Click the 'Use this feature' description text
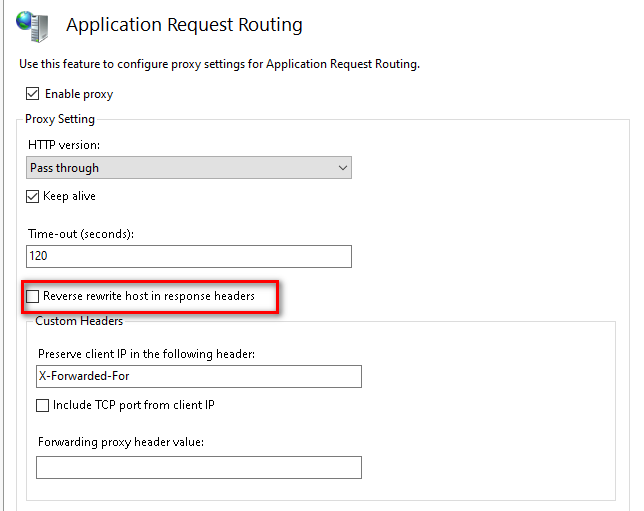The image size is (644, 511). 219,64
